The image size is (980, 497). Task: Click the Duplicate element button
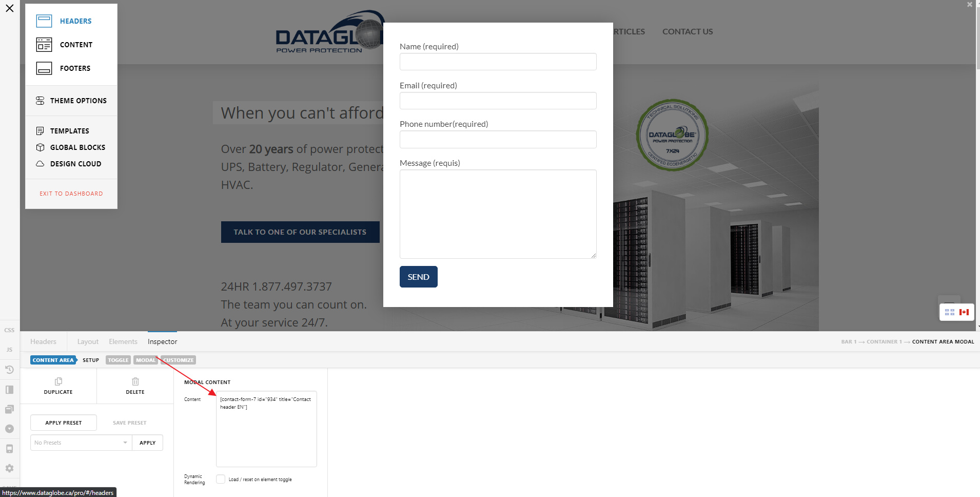[x=58, y=386]
